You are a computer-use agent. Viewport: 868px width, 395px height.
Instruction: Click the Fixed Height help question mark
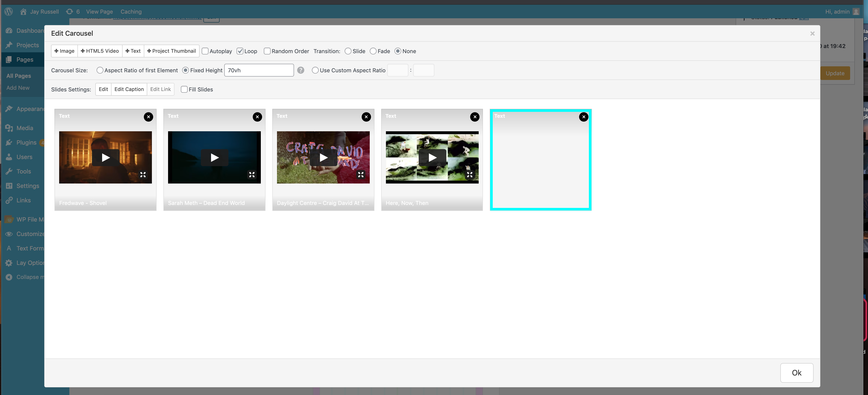tap(301, 70)
